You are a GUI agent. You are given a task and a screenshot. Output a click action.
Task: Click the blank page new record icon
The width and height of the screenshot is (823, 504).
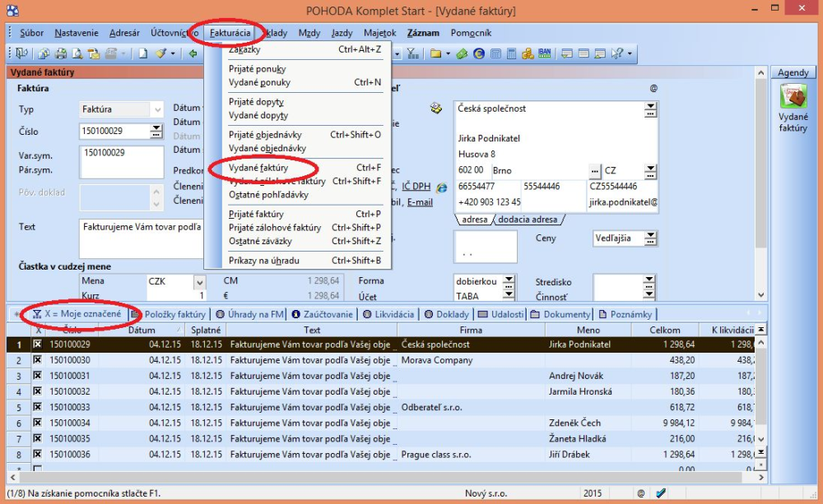coord(142,53)
